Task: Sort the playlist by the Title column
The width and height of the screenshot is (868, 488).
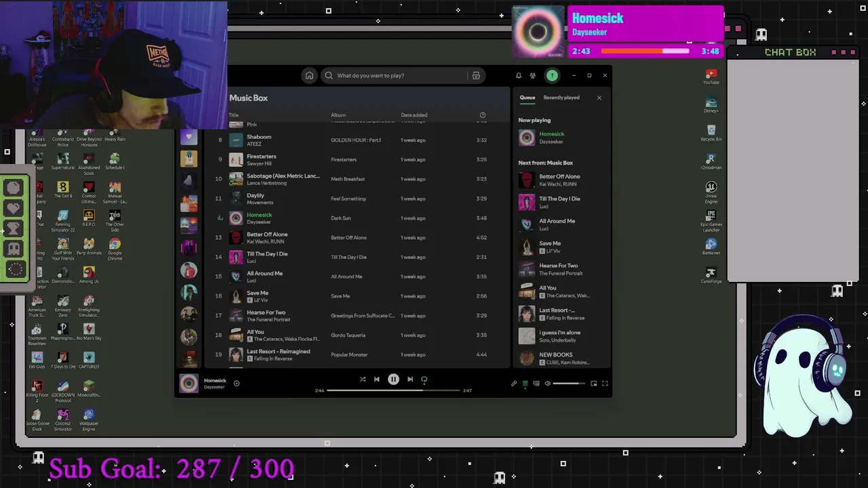Action: coord(234,115)
